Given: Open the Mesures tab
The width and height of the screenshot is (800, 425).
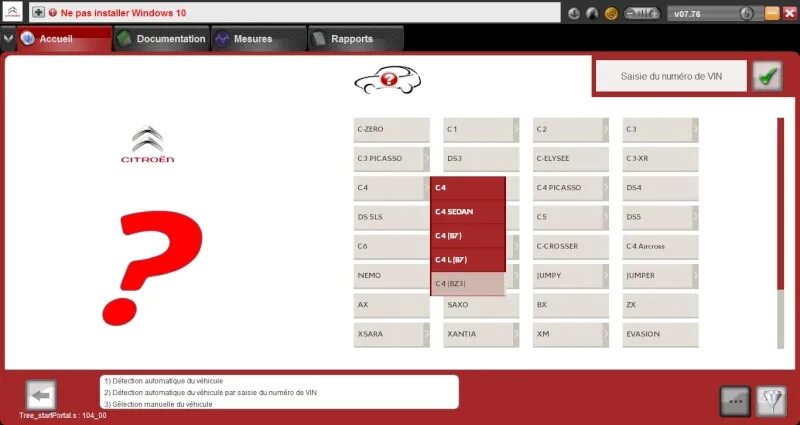Looking at the screenshot, I should click(259, 39).
